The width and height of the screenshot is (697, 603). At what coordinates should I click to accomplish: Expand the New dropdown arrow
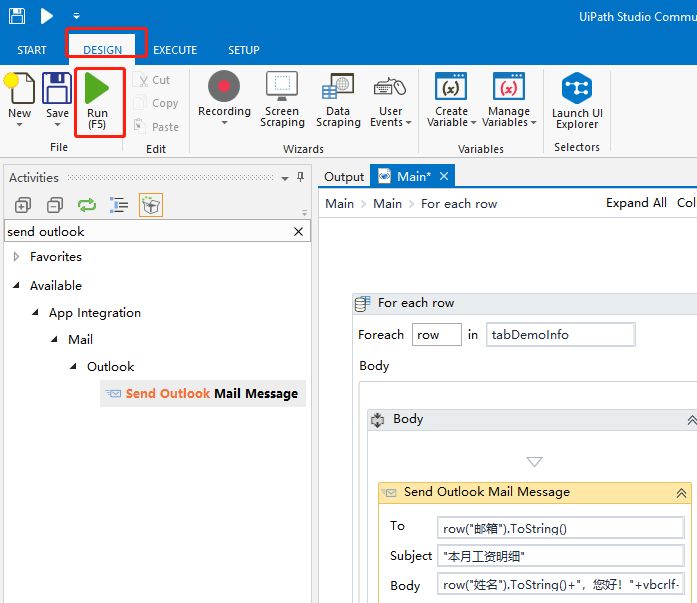point(20,125)
